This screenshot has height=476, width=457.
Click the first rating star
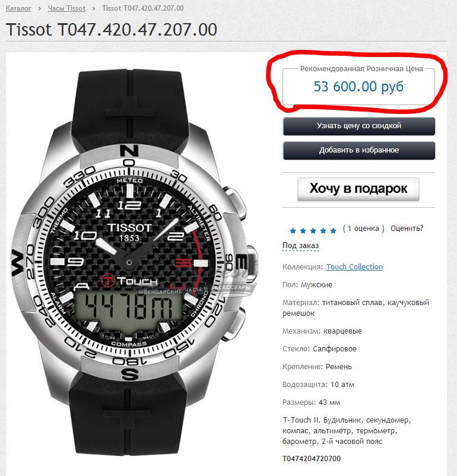(x=293, y=231)
